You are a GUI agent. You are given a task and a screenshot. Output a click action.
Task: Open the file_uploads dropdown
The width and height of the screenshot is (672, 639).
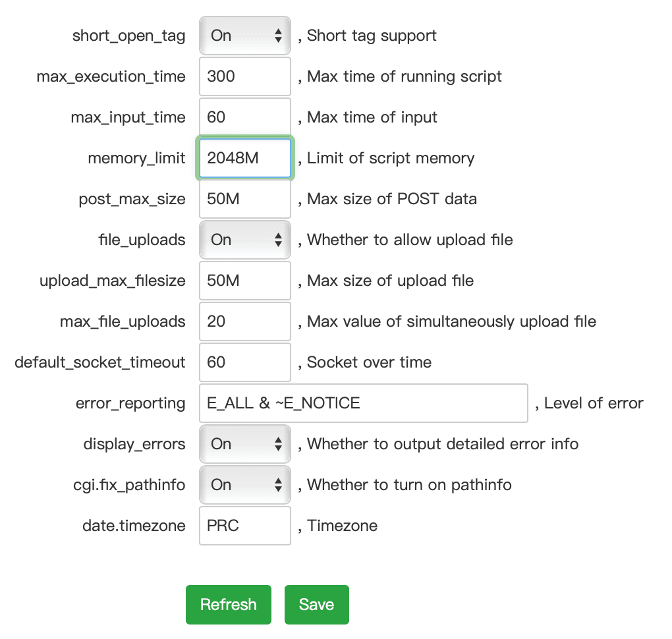(x=237, y=240)
